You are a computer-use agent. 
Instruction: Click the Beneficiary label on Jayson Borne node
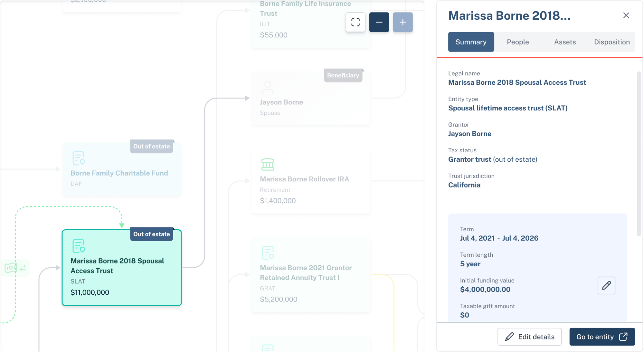pos(343,75)
